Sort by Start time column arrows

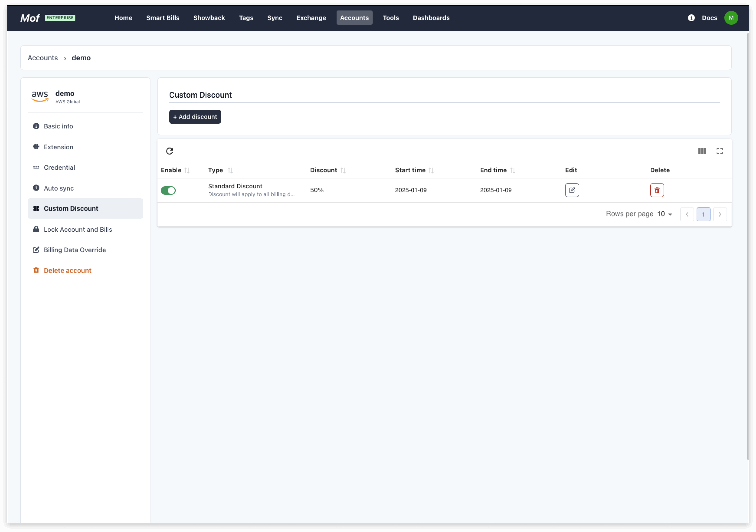point(431,170)
